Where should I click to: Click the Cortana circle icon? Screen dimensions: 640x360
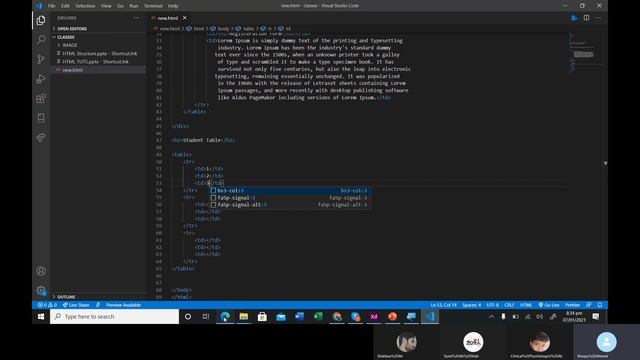(188, 316)
